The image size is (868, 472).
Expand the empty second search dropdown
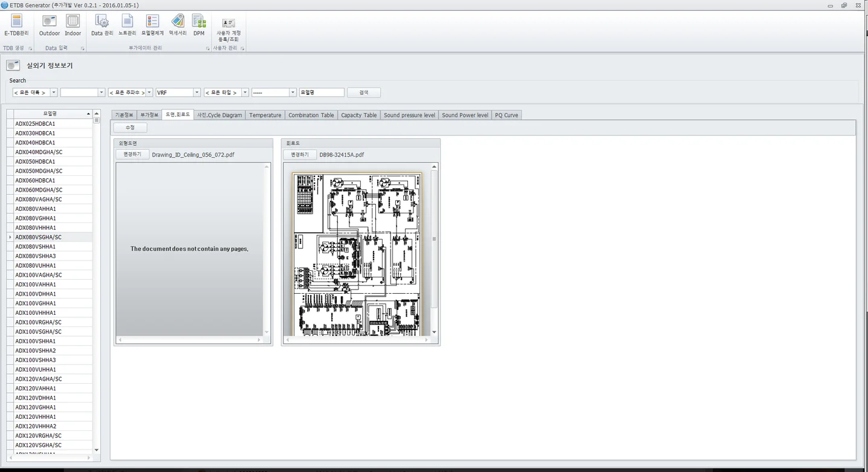click(102, 92)
